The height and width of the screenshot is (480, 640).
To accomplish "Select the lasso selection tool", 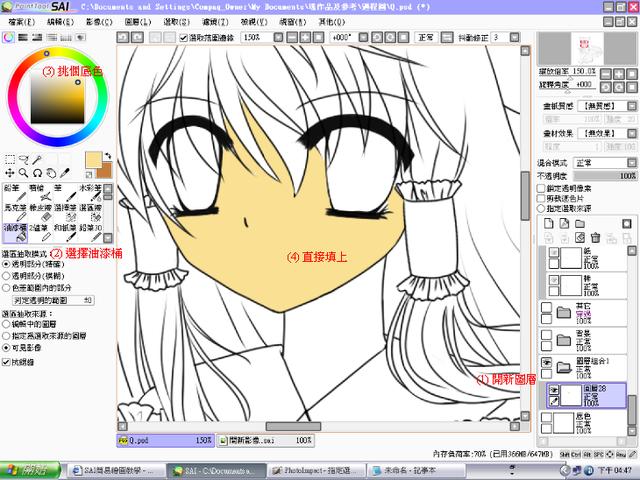I will (x=23, y=159).
